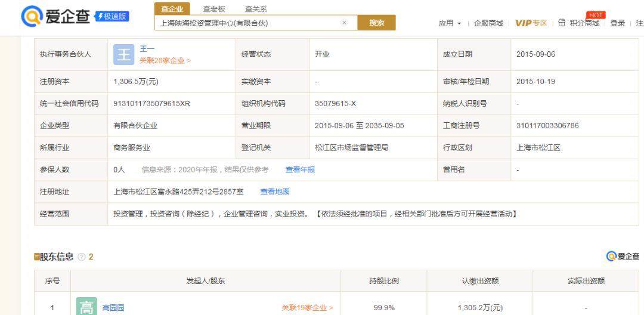Open the 查看地图 link
Viewport: 644px width, 315px height.
[275, 192]
